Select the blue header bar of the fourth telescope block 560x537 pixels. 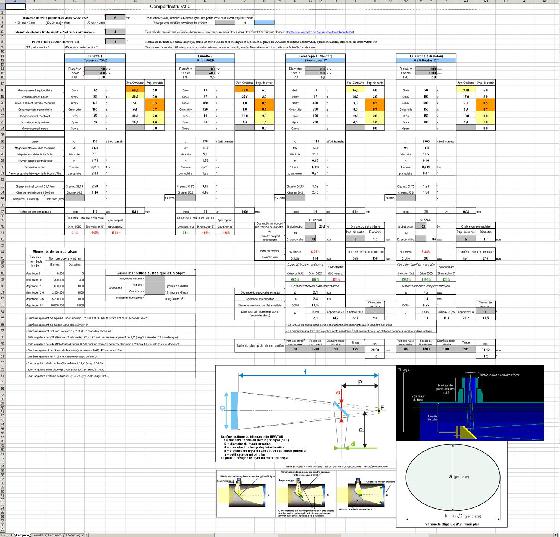(x=426, y=60)
